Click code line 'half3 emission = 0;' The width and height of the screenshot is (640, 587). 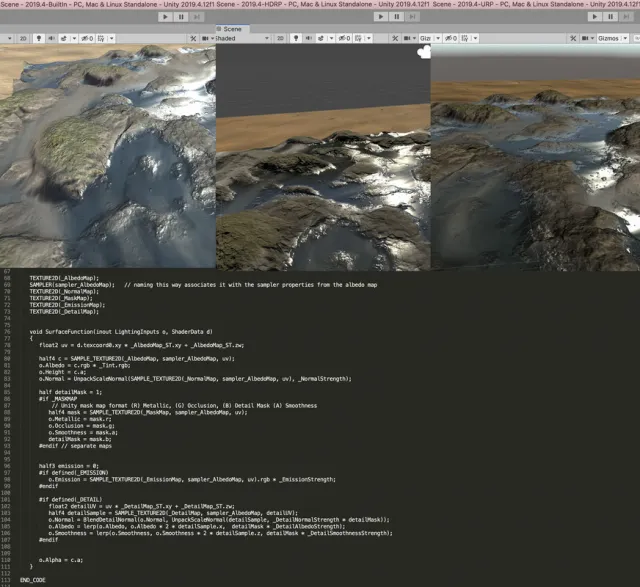[x=69, y=466]
